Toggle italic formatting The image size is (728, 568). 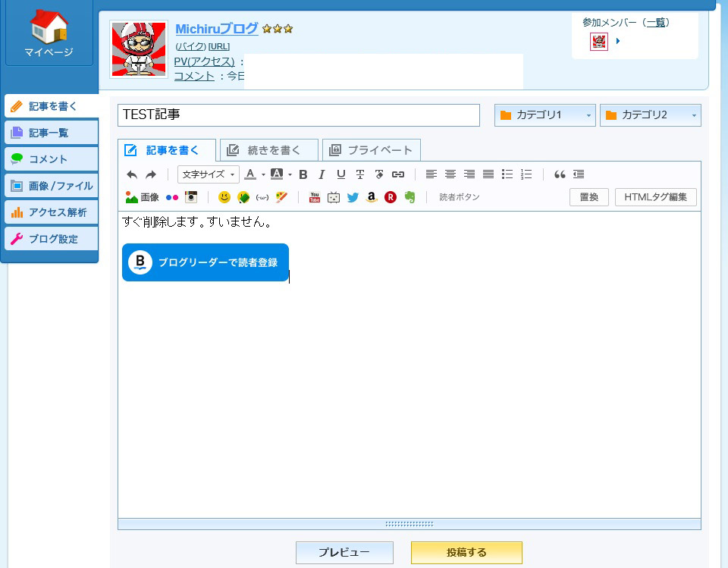pos(322,174)
